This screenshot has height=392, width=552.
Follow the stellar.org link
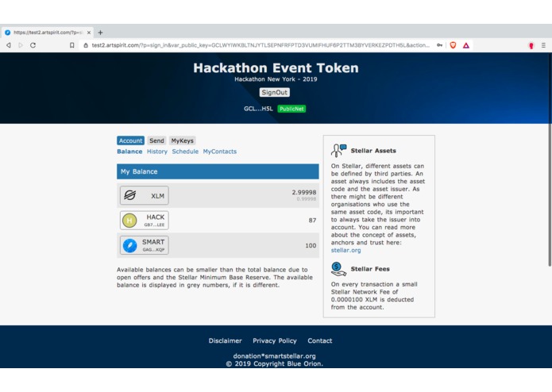click(x=345, y=250)
